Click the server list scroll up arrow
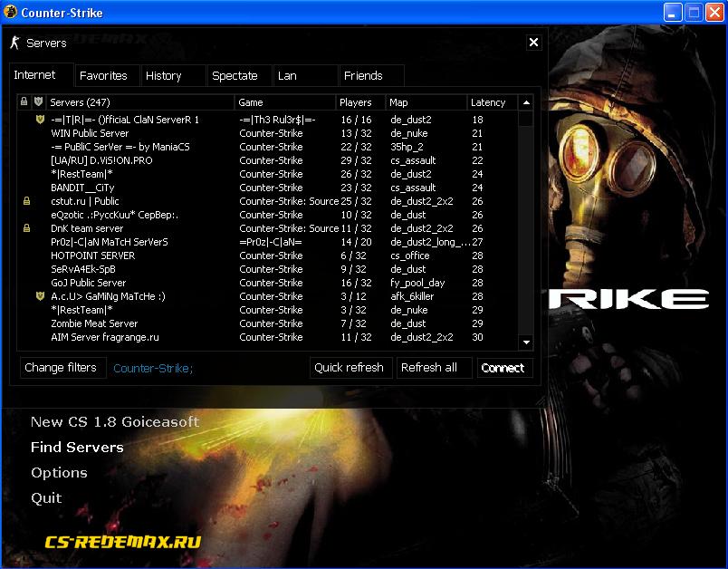 526,102
